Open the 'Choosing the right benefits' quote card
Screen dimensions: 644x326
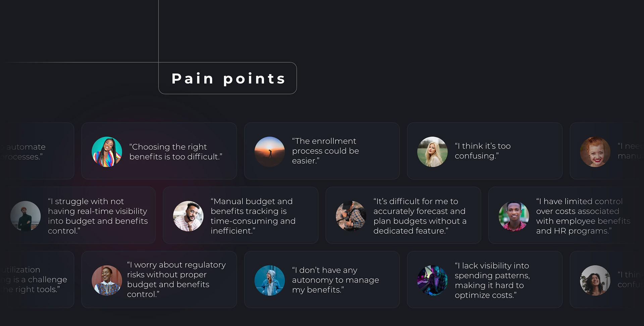pos(159,151)
